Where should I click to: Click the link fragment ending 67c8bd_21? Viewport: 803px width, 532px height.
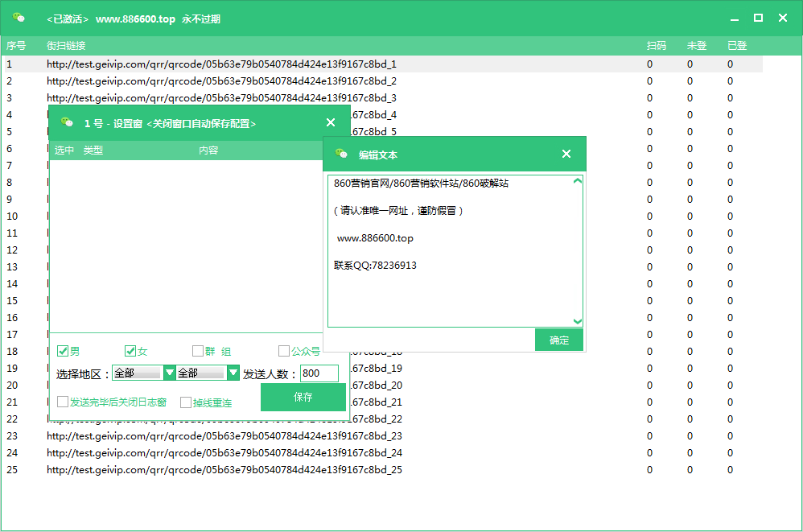point(377,402)
